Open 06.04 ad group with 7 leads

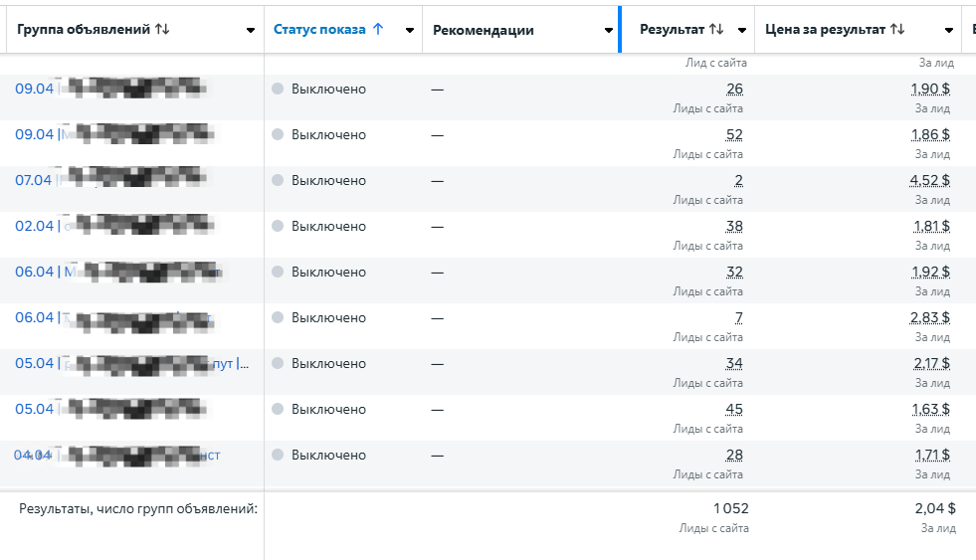pos(114,317)
